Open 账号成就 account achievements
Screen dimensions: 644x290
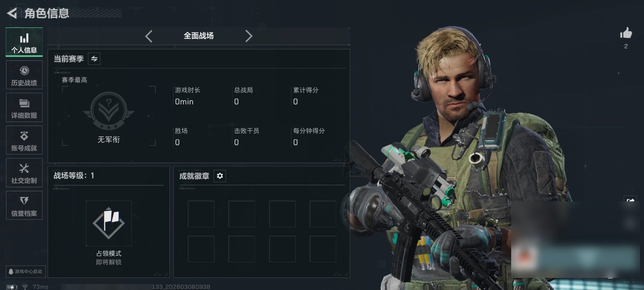[x=24, y=140]
